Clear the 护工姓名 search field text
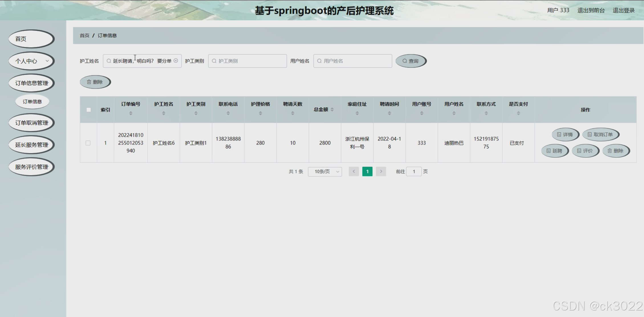Viewport: 644px width, 317px height. (176, 61)
